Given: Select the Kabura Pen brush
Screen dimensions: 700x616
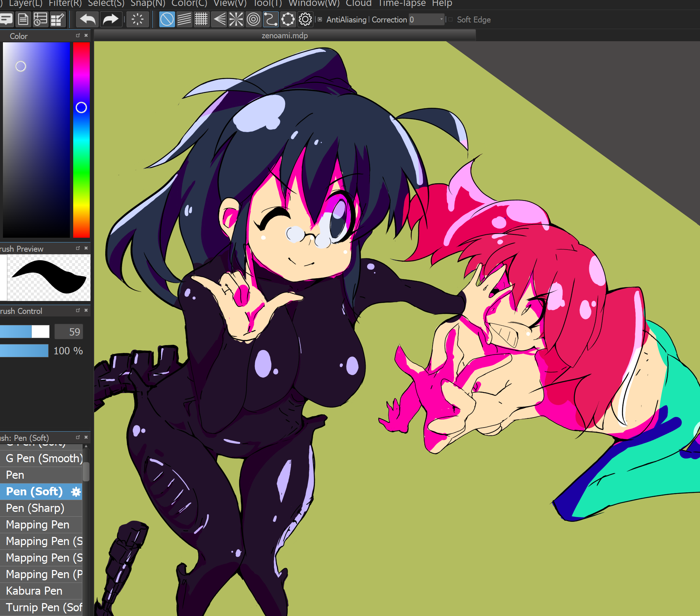Looking at the screenshot, I should point(41,591).
